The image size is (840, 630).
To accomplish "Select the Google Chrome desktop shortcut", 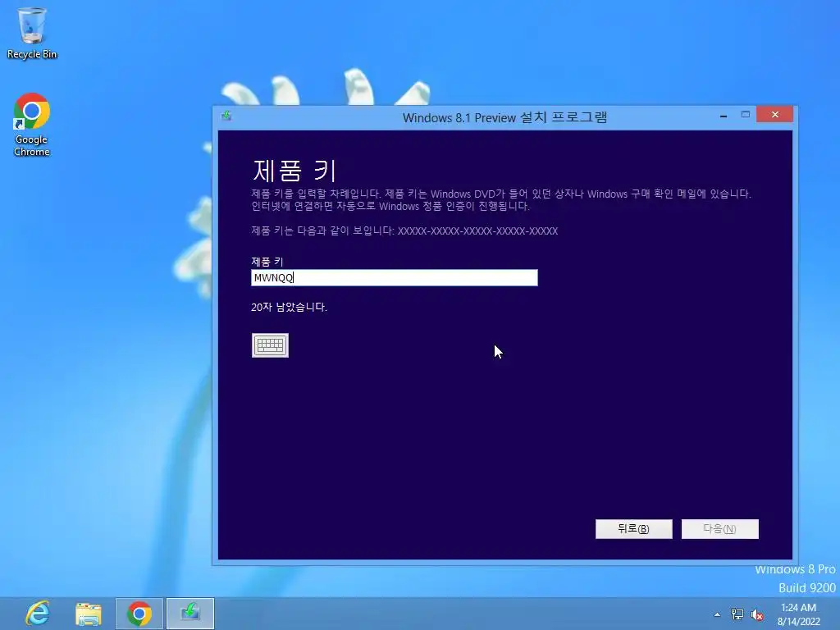I will tap(32, 125).
